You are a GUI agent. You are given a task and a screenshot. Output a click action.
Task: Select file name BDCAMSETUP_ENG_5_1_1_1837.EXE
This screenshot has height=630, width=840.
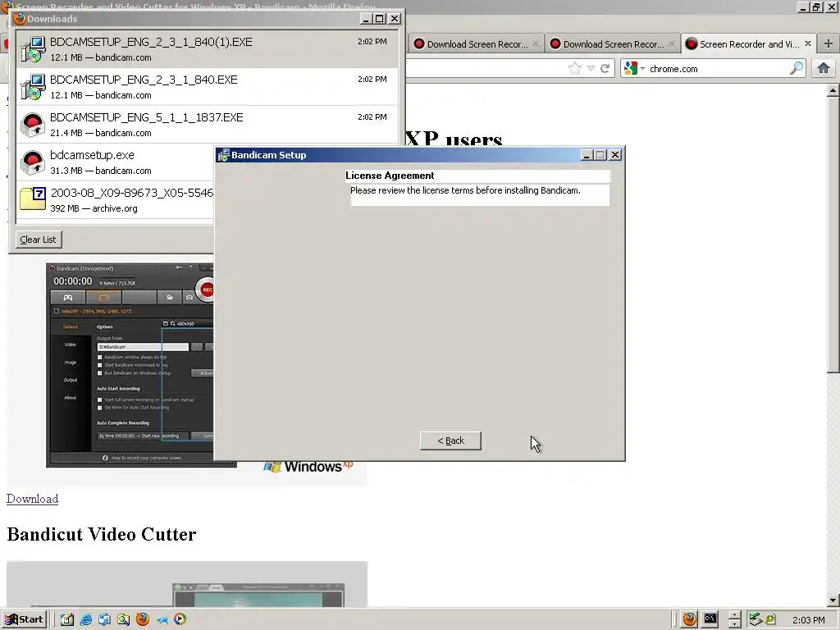click(x=146, y=117)
